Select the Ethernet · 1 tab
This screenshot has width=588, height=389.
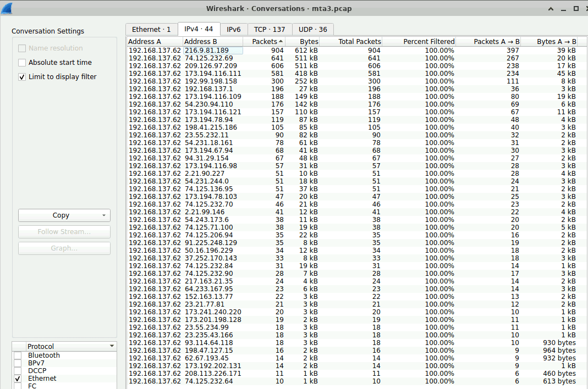(x=151, y=29)
